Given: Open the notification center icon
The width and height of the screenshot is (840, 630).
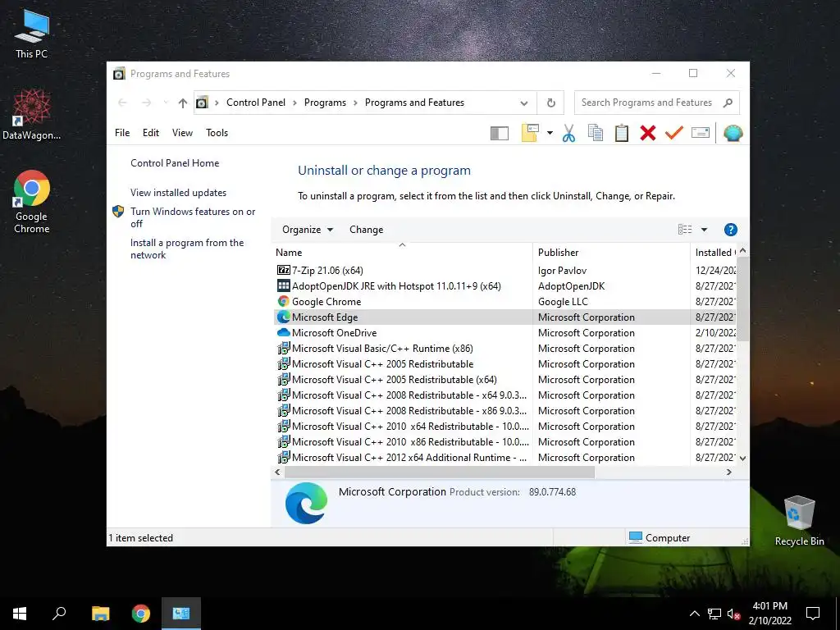Looking at the screenshot, I should pos(813,614).
